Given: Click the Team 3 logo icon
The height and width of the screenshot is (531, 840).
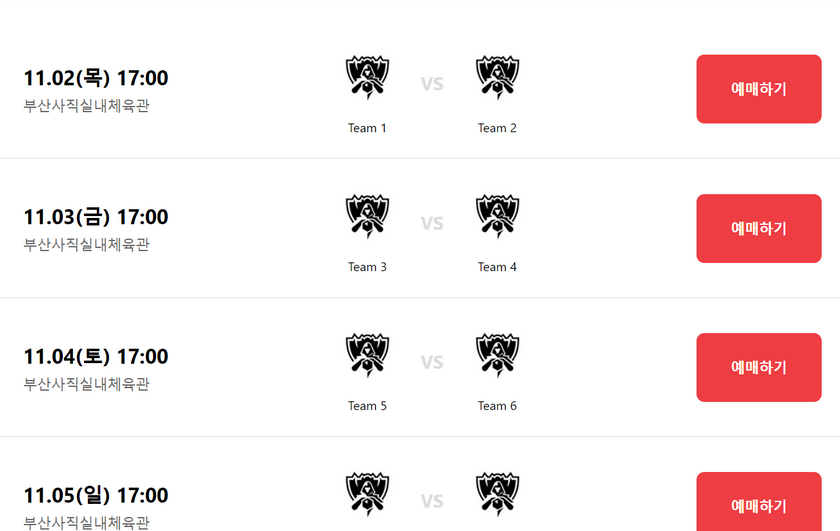Looking at the screenshot, I should pos(367,216).
